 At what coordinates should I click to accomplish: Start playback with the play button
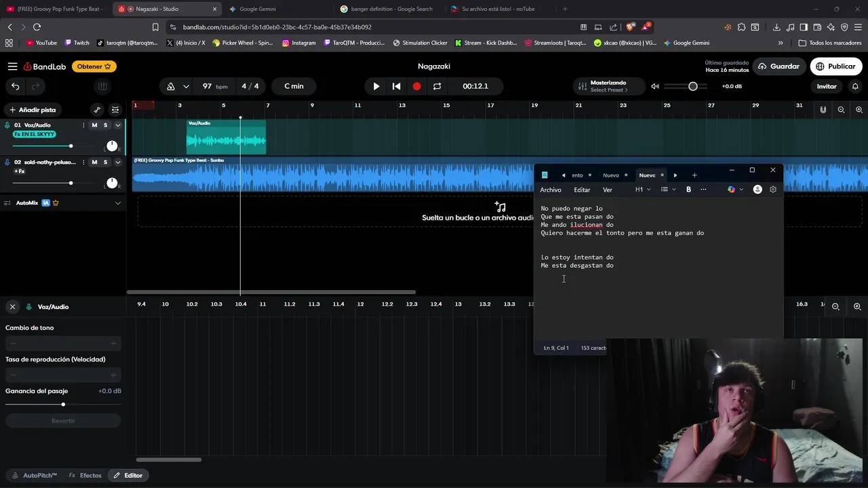click(376, 86)
